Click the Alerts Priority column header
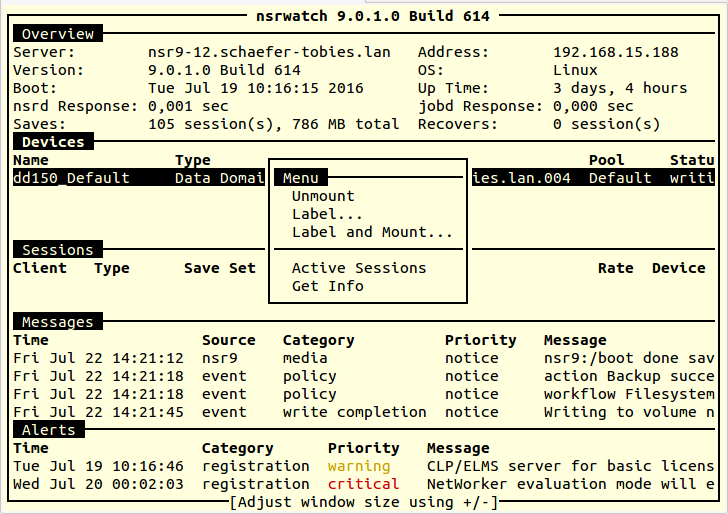The image size is (728, 514). click(x=364, y=448)
